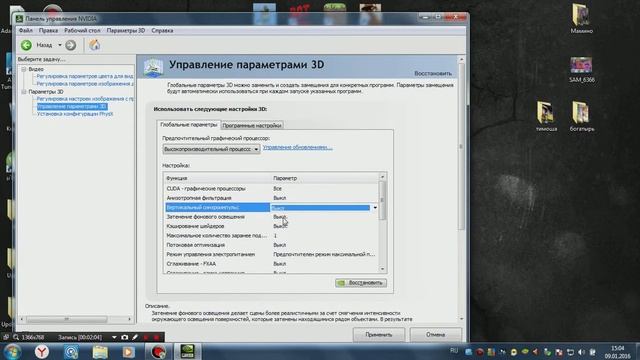Image resolution: width=640 pixels, height=360 pixels.
Task: Open media player icon in taskbar
Action: pos(129,351)
